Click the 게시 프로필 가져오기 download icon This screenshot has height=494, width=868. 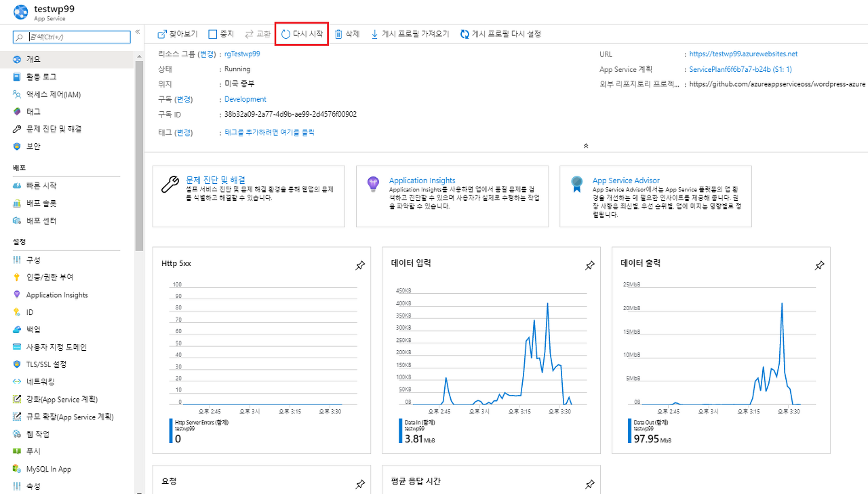click(374, 34)
